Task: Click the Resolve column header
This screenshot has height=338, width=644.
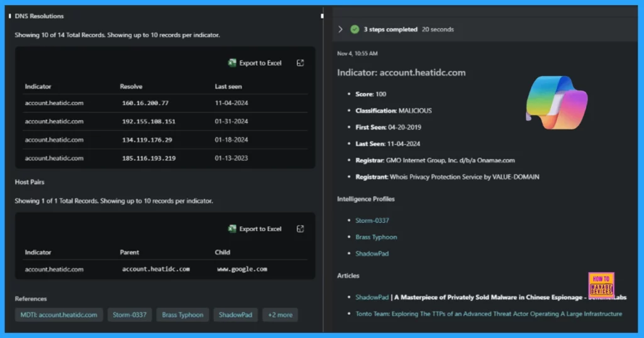Action: [x=131, y=87]
